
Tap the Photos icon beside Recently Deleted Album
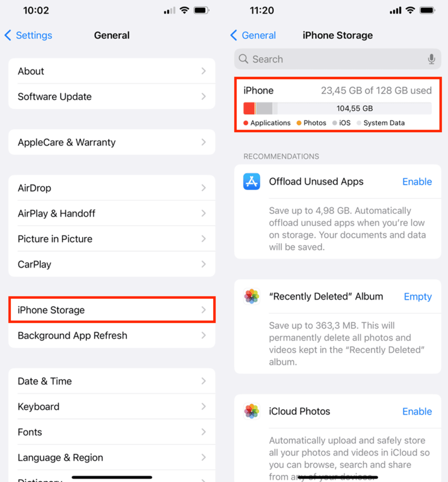[252, 296]
